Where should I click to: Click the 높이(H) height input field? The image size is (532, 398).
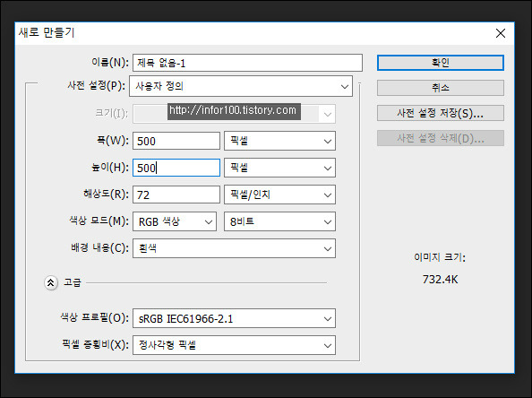click(176, 168)
